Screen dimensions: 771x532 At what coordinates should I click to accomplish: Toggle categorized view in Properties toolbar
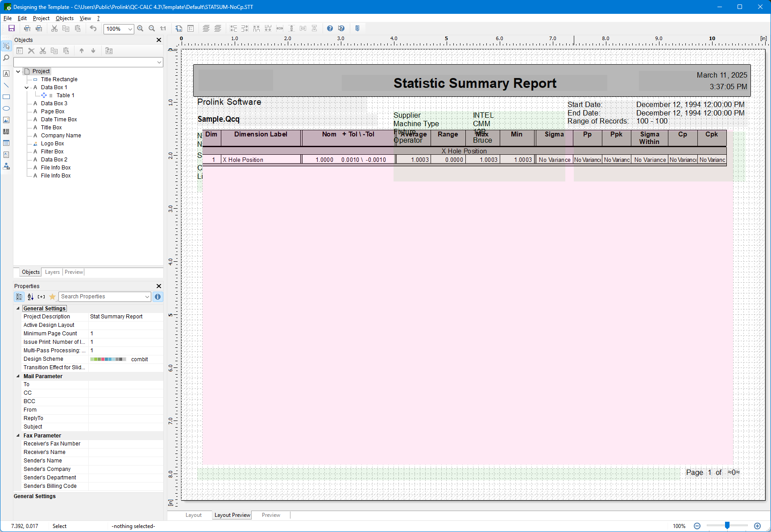19,297
